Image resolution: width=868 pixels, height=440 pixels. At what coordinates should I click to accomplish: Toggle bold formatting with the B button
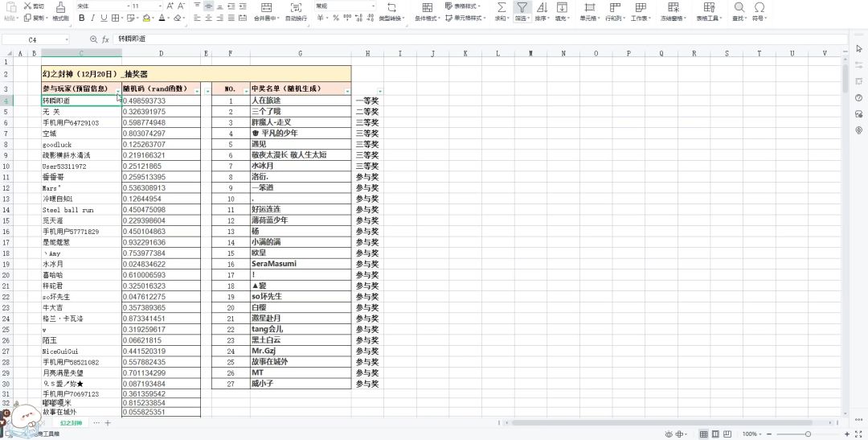[x=81, y=19]
